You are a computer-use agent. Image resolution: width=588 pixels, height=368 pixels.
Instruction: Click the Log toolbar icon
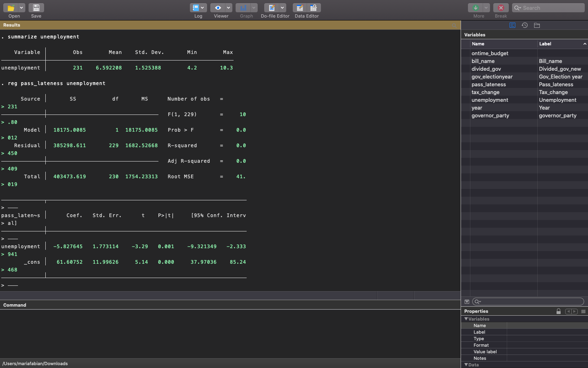[196, 8]
